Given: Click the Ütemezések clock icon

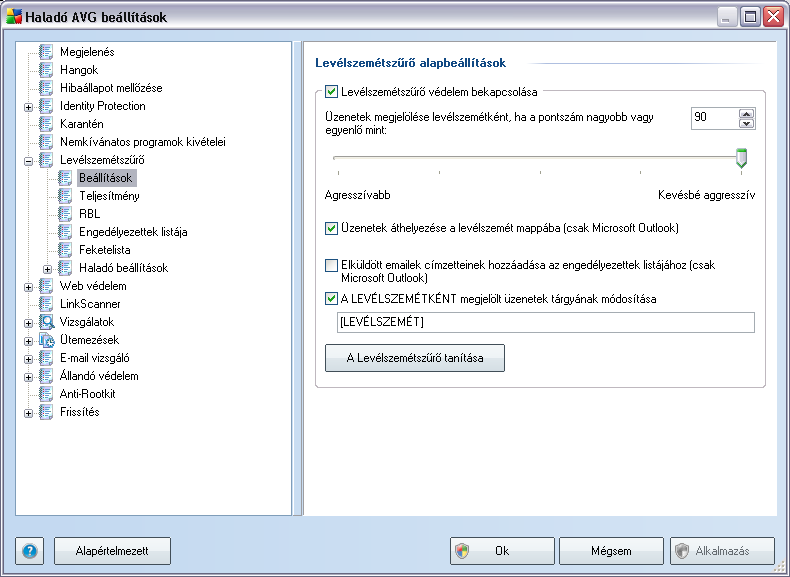Looking at the screenshot, I should coord(46,340).
